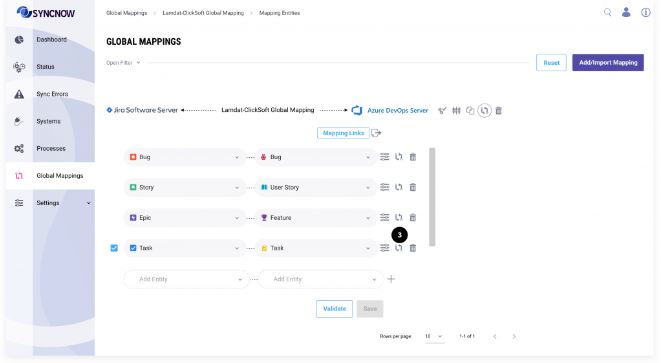This screenshot has height=363, width=661.
Task: Delete the global mapping with trash icon
Action: pyautogui.click(x=499, y=110)
